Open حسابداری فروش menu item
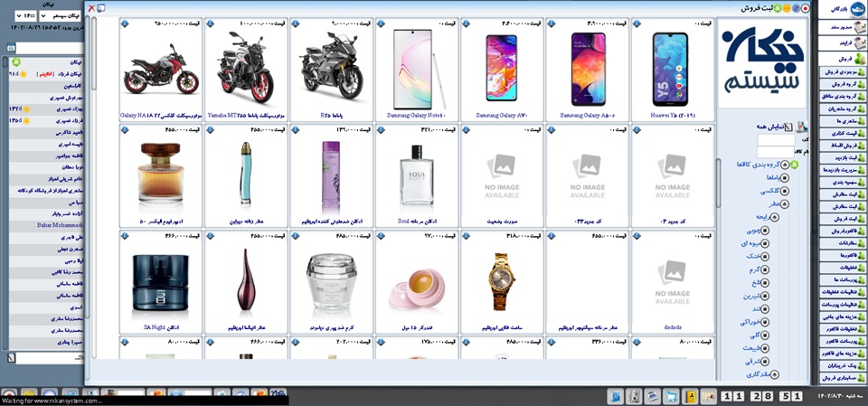Viewport: 868px width, 406px height. pyautogui.click(x=843, y=378)
